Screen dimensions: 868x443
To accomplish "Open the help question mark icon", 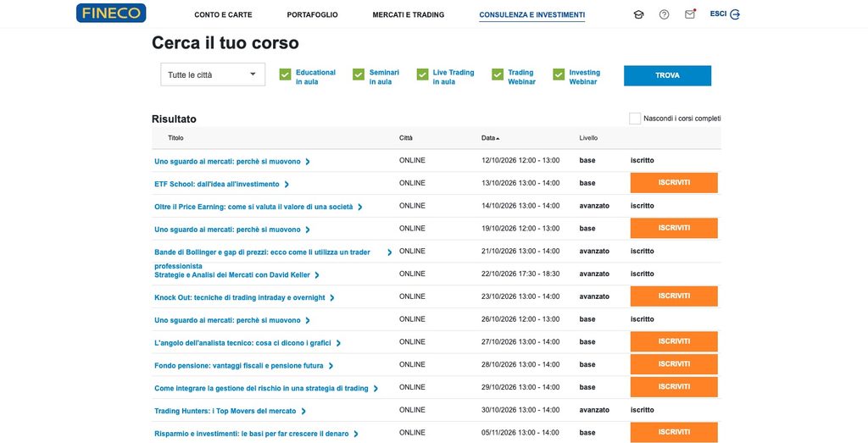I will (x=664, y=14).
